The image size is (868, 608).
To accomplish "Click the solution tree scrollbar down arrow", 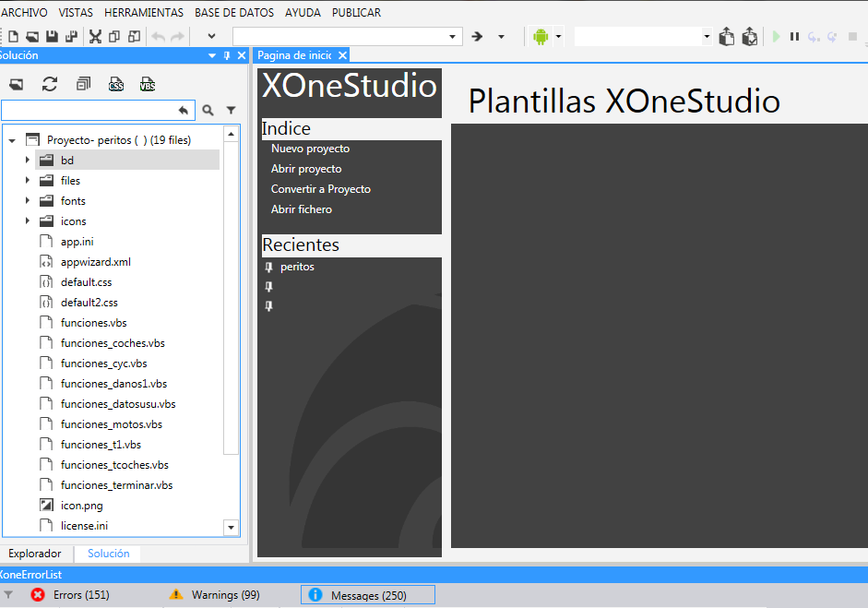I will point(231,527).
